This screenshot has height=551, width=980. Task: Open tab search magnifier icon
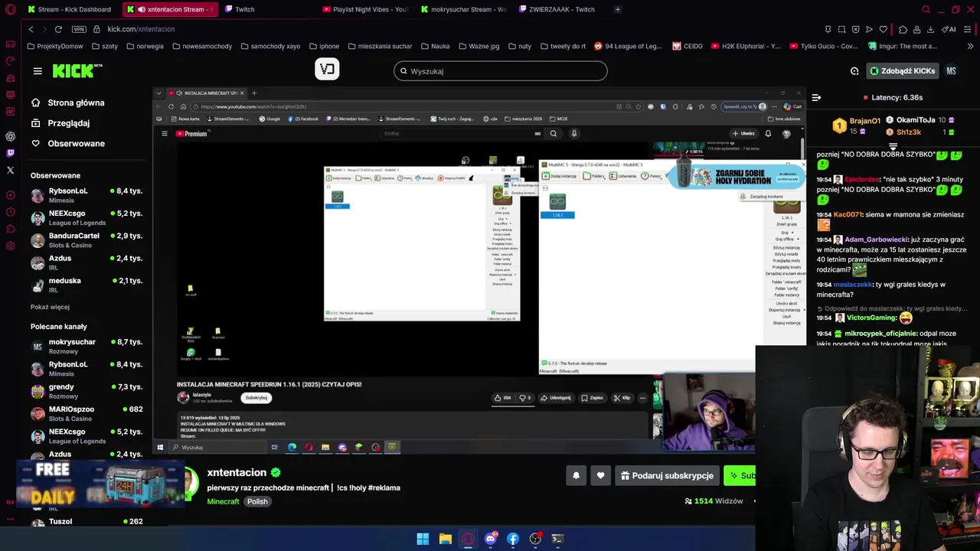[926, 9]
